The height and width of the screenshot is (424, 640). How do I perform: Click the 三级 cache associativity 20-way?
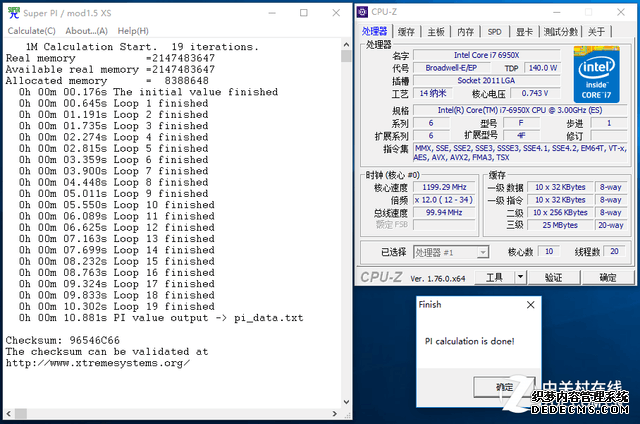click(611, 225)
